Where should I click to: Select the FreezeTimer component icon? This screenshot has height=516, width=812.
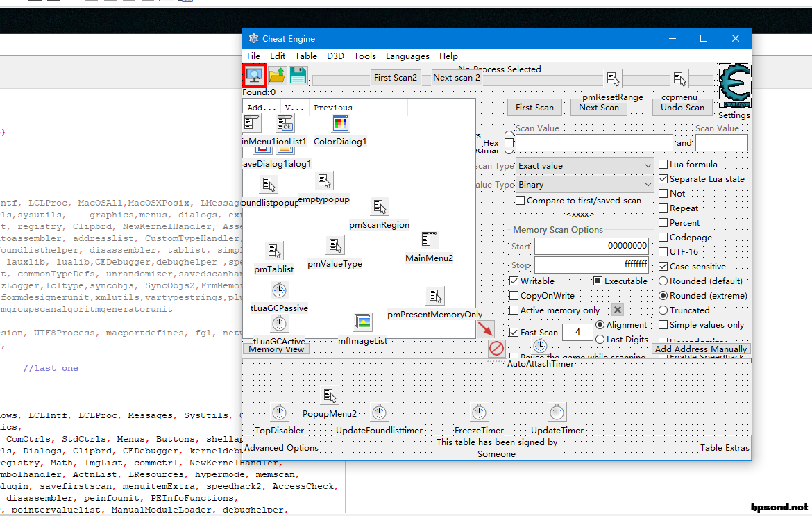(479, 413)
